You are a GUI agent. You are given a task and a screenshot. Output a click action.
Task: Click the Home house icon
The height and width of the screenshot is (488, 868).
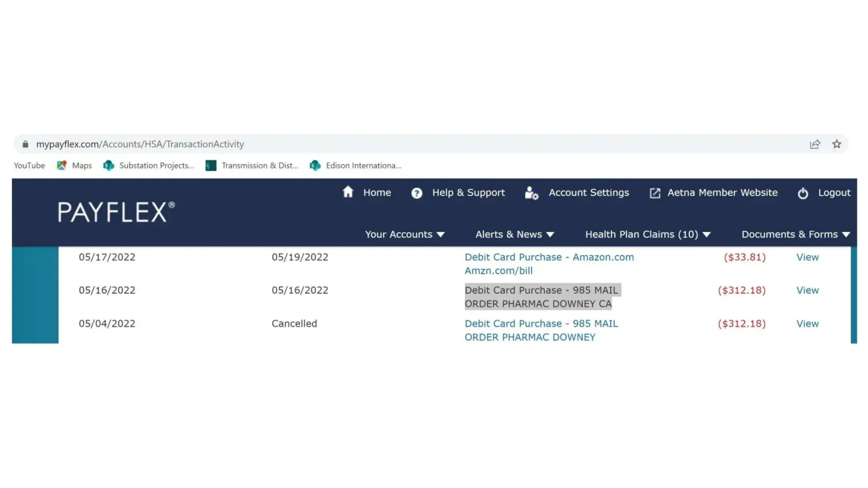348,192
